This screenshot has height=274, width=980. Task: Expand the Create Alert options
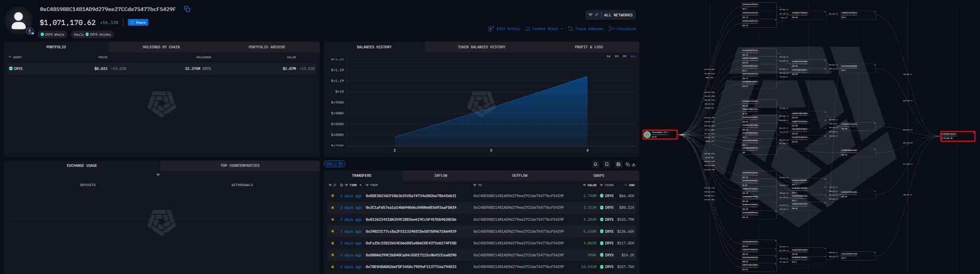[x=561, y=29]
